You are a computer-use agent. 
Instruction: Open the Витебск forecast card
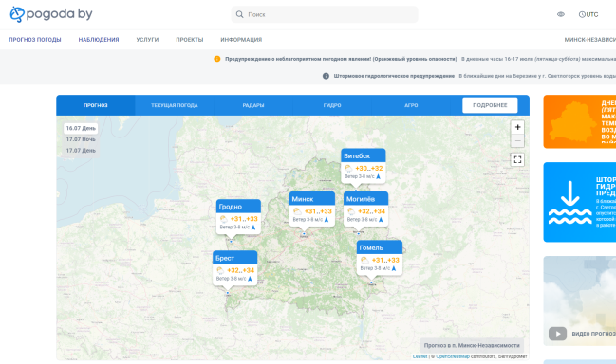tap(363, 165)
